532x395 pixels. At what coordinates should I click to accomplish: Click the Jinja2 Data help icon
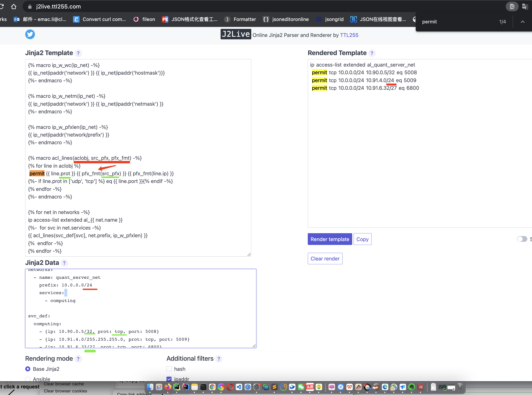64,263
